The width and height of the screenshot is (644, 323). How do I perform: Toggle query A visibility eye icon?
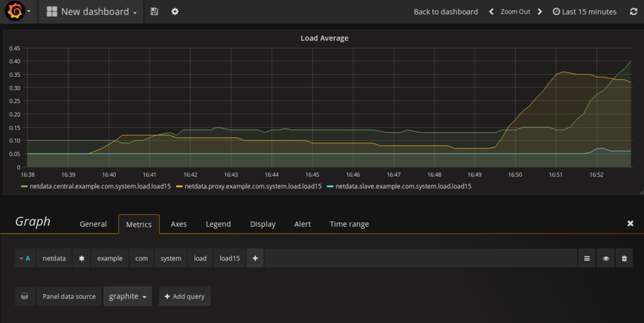click(x=606, y=258)
